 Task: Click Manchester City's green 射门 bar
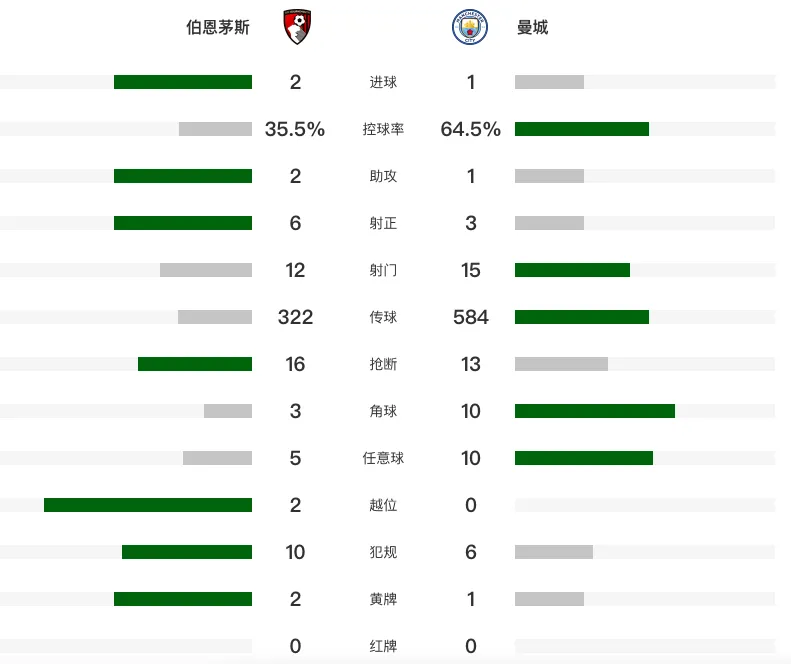click(x=572, y=270)
